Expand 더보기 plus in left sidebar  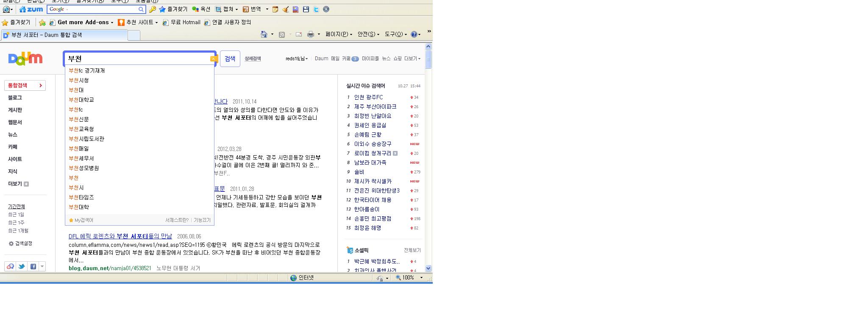point(26,184)
